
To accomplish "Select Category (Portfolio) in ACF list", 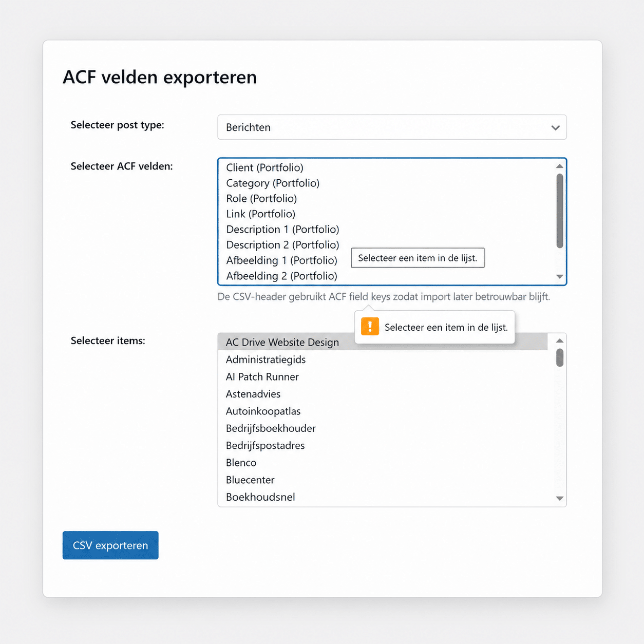I will point(273,183).
